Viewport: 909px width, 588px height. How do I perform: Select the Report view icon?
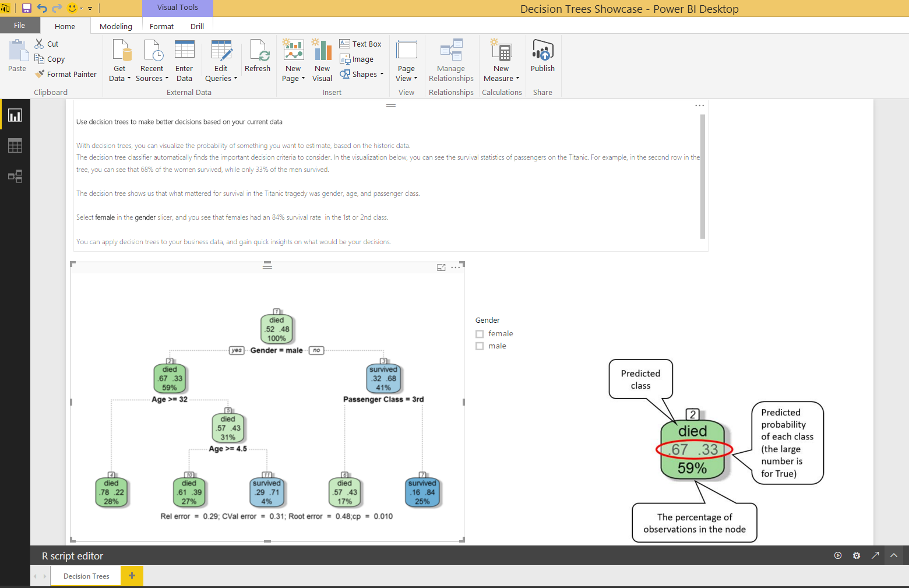15,114
